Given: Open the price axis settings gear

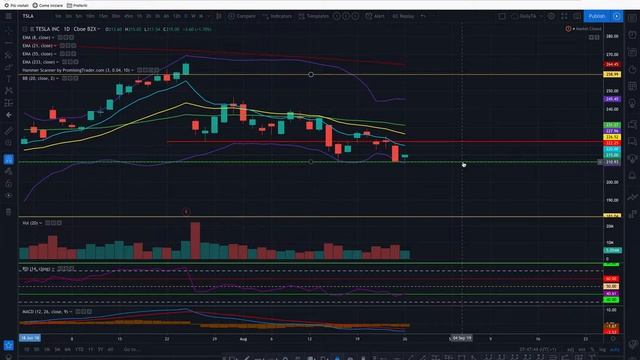Looking at the screenshot, I should tap(613, 339).
